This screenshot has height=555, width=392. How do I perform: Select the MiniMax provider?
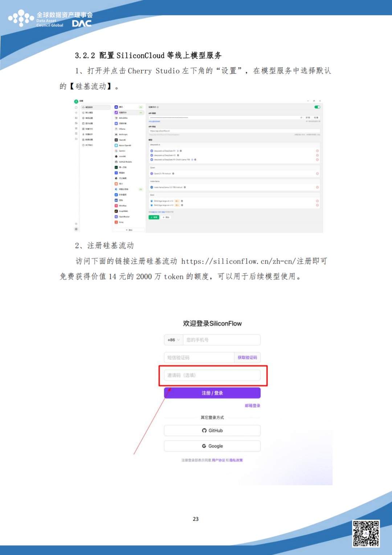(129, 206)
